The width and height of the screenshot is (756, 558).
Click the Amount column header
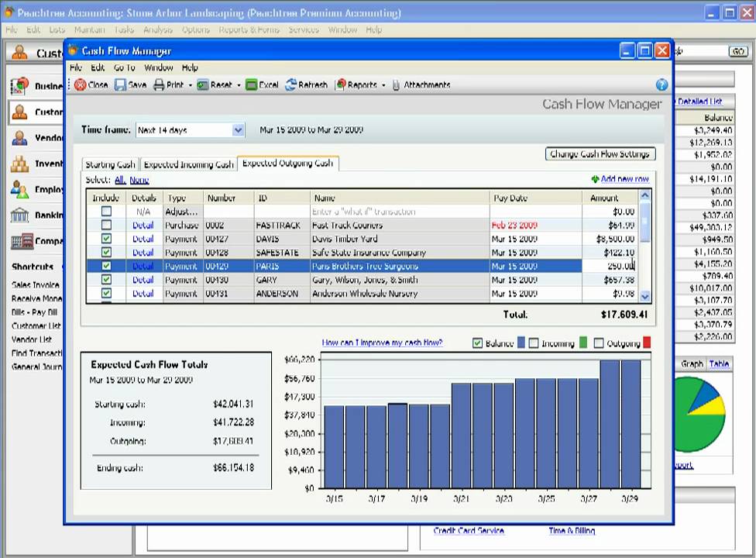[610, 198]
